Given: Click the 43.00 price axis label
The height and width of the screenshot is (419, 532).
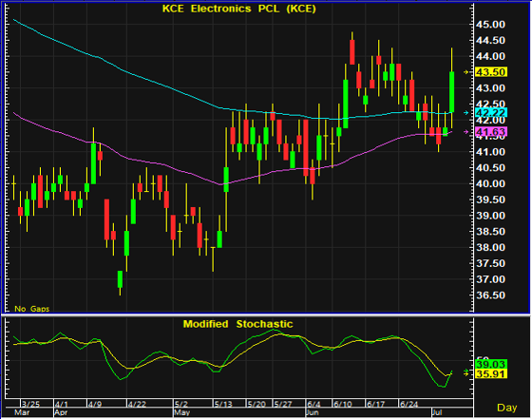Looking at the screenshot, I should click(x=490, y=88).
